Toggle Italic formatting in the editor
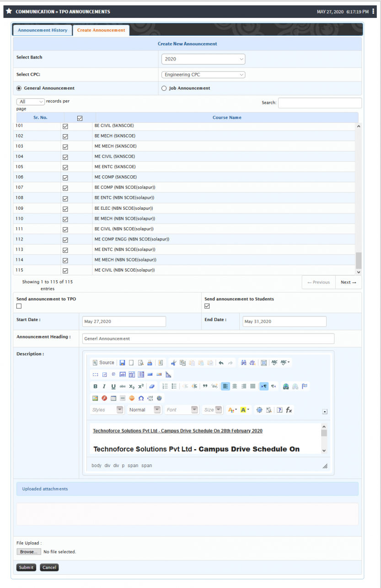Image resolution: width=381 pixels, height=588 pixels. [x=104, y=387]
